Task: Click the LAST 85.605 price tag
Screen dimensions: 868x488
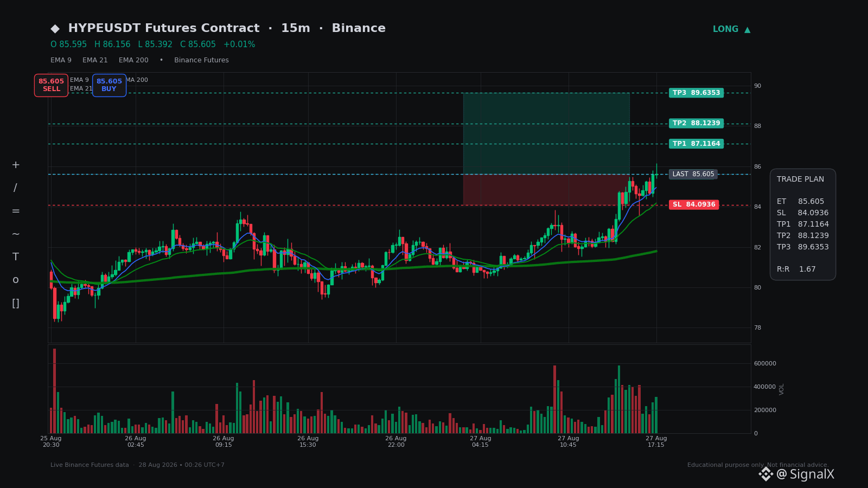Action: (693, 174)
